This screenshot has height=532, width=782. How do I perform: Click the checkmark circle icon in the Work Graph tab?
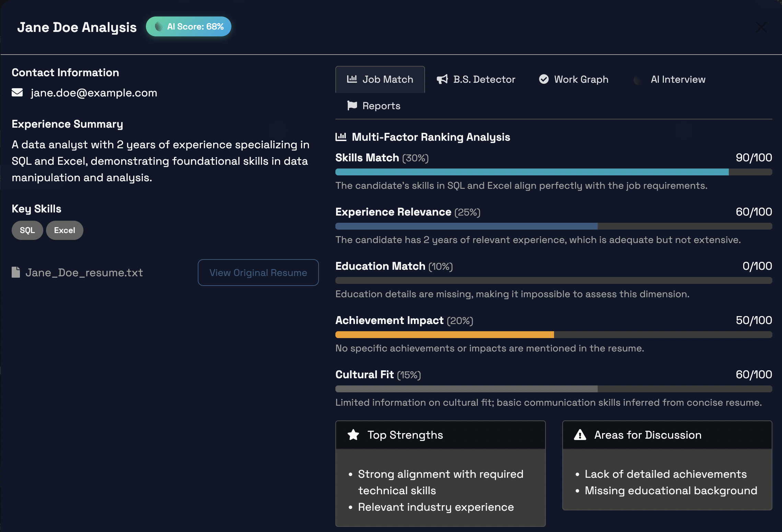(x=544, y=79)
